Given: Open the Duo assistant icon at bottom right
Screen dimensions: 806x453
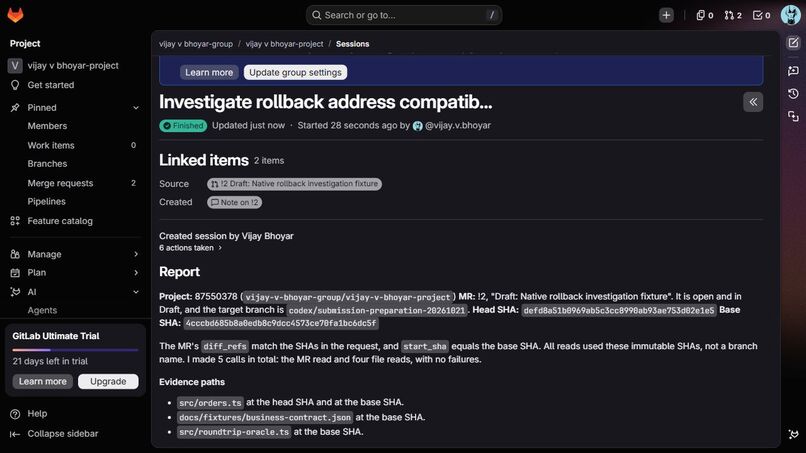Looking at the screenshot, I should [793, 434].
